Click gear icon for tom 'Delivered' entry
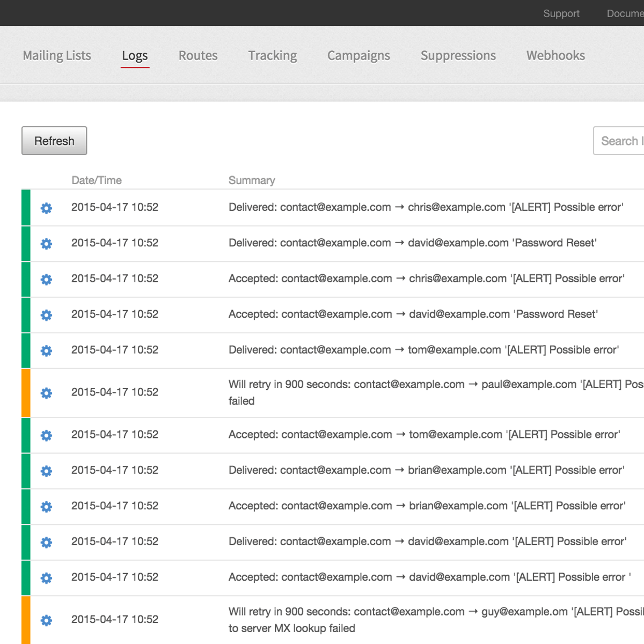Viewport: 644px width, 644px height. click(x=47, y=351)
